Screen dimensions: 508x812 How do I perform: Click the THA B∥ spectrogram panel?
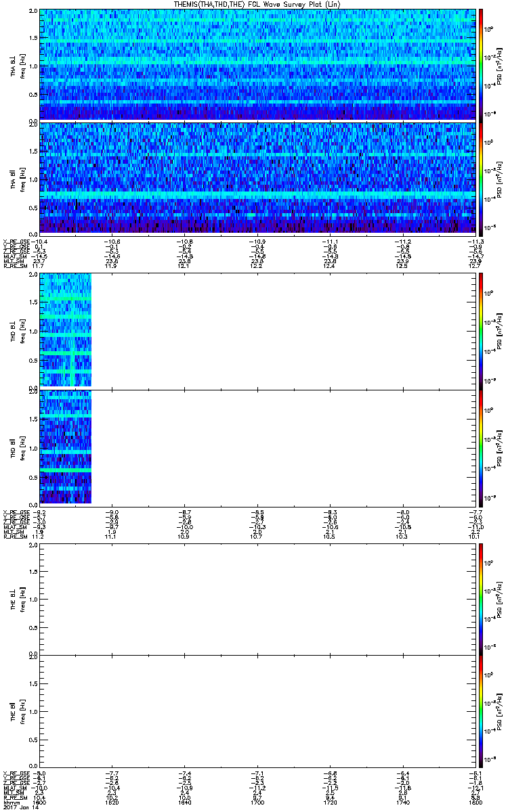(256, 177)
